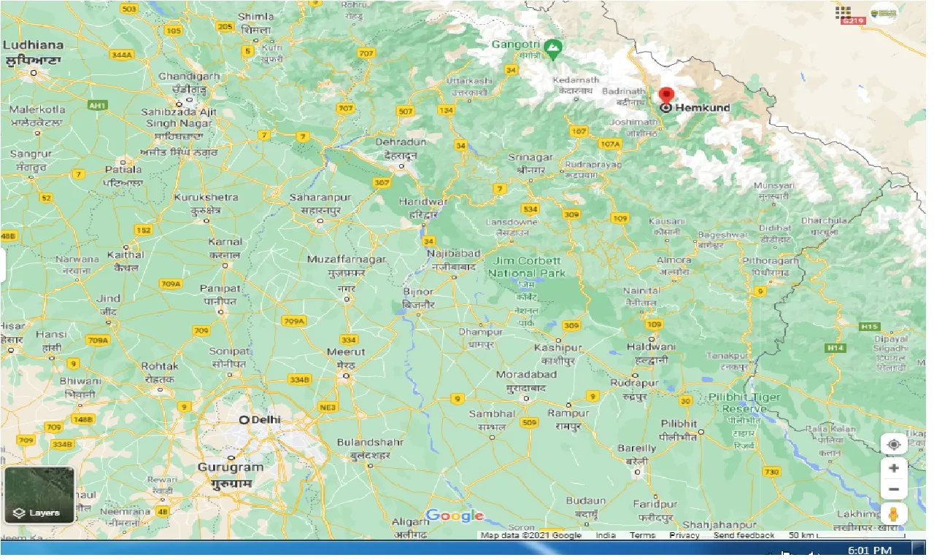934x560 pixels.
Task: Select the Street View pegman icon
Action: point(894,513)
